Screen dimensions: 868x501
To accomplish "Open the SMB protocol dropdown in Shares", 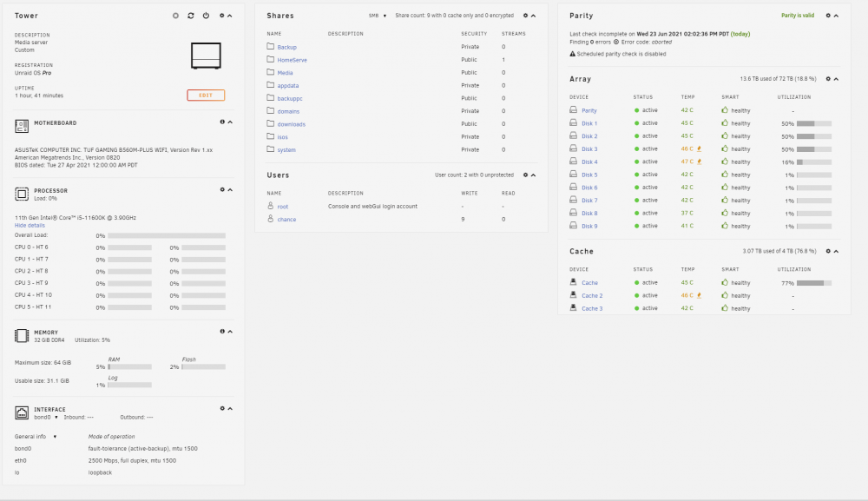I will [378, 16].
